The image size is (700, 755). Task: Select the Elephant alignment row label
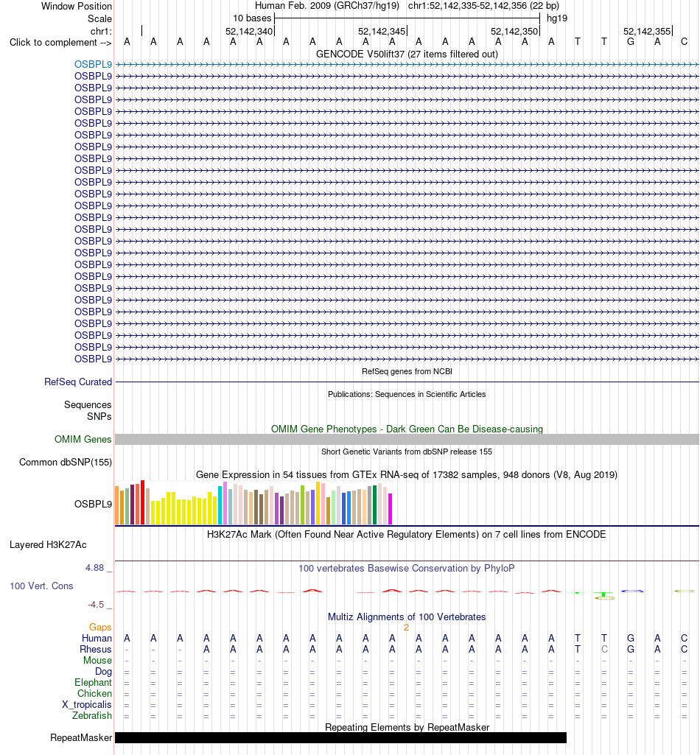click(x=94, y=682)
